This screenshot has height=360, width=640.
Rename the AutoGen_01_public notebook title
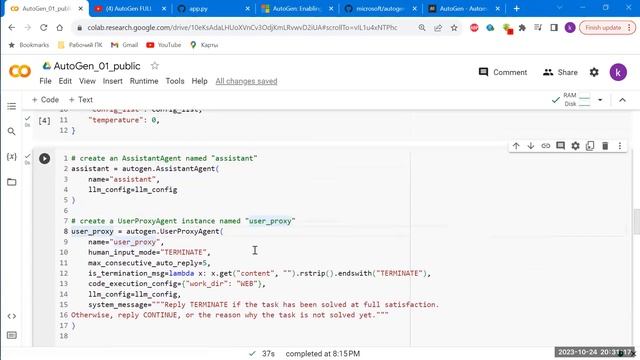97,66
